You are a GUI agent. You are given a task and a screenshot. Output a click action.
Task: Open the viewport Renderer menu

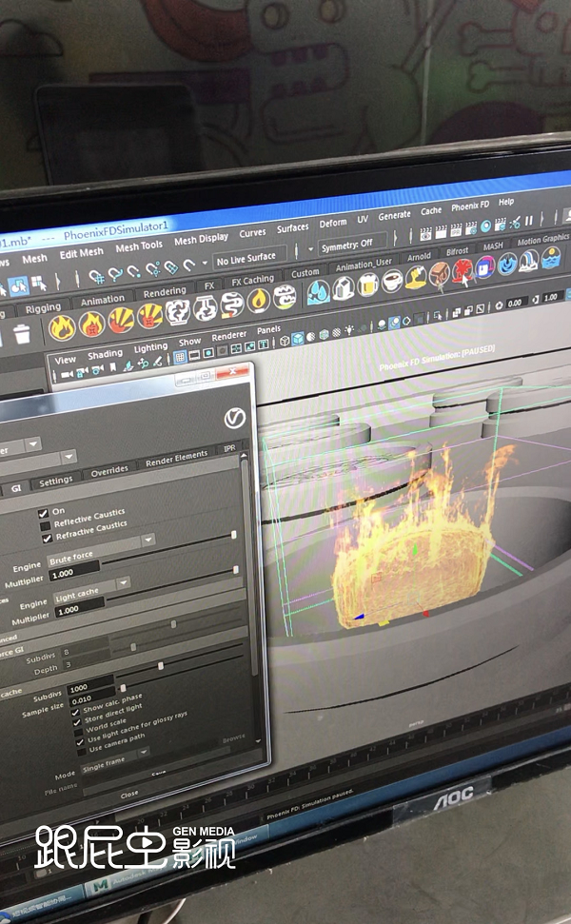point(229,336)
